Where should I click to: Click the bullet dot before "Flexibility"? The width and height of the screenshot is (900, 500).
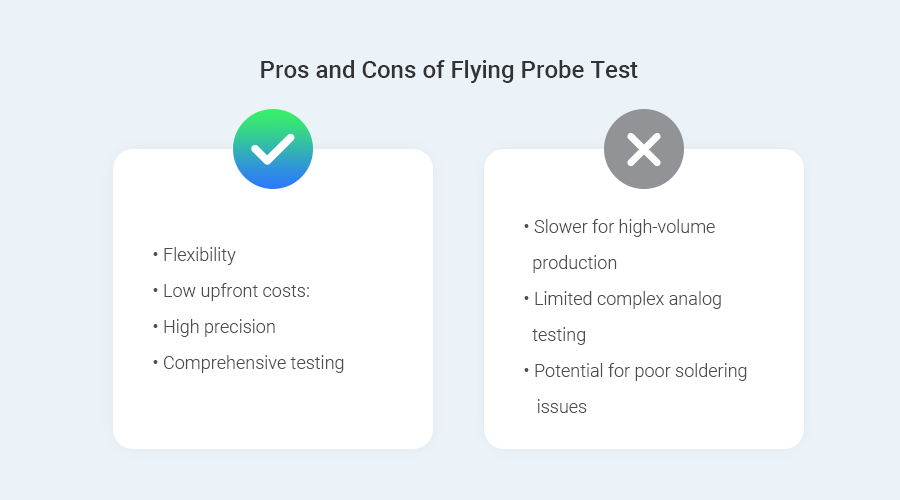click(155, 255)
